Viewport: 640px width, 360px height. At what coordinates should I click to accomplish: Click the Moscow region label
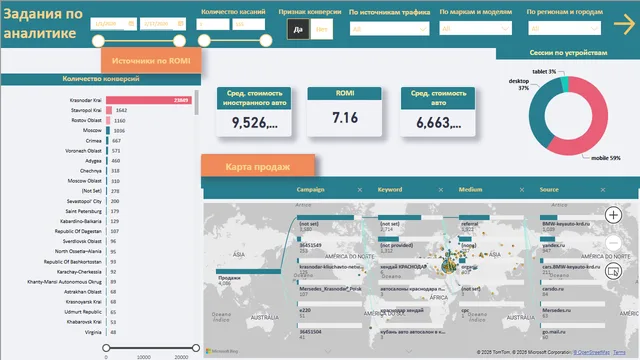click(x=92, y=130)
